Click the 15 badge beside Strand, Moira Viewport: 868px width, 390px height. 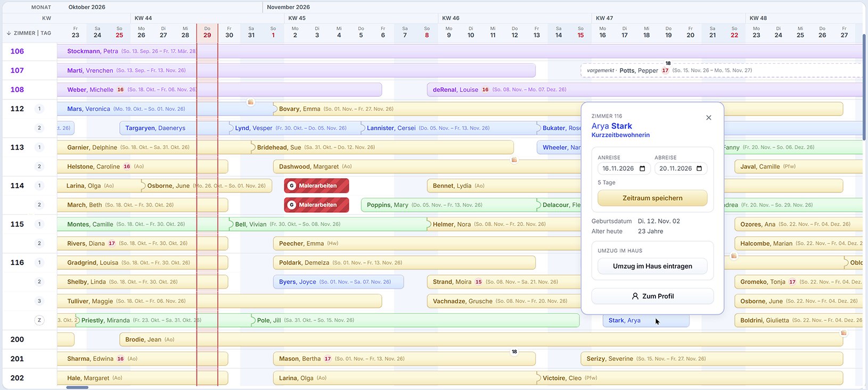tap(478, 282)
